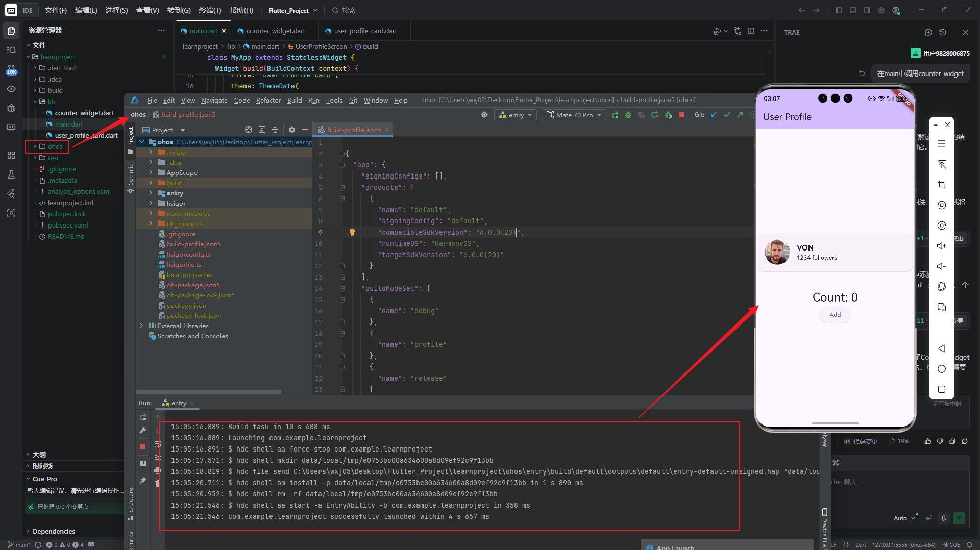Expand the .dart_tool folder in explorer

click(35, 68)
